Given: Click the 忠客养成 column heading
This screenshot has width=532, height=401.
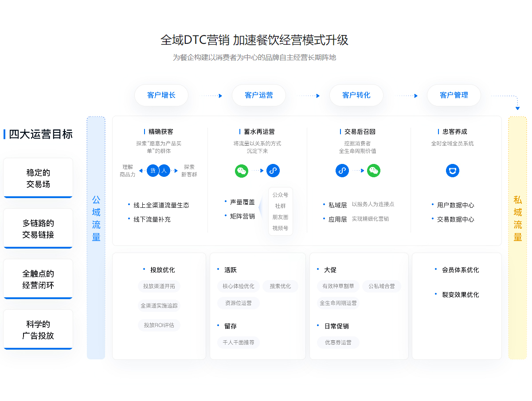Looking at the screenshot, I should 455,132.
